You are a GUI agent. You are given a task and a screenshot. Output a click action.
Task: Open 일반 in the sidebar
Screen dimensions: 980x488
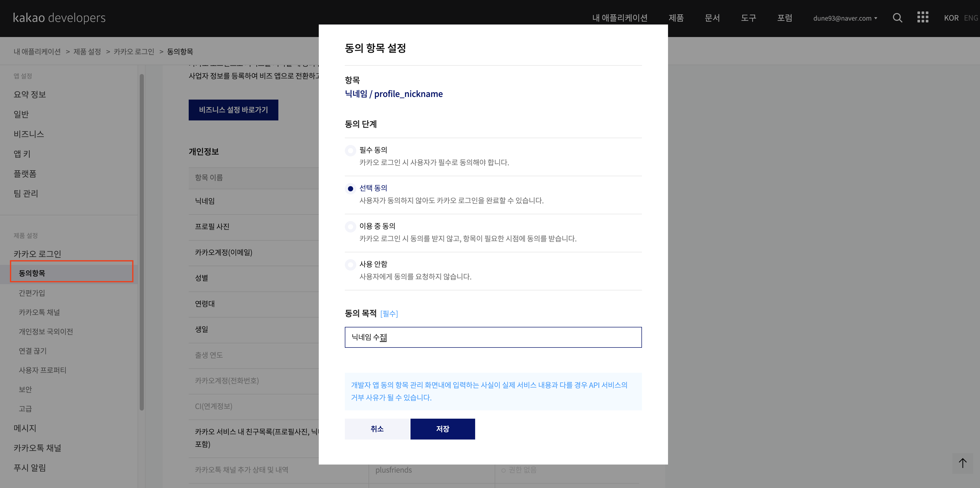coord(21,114)
